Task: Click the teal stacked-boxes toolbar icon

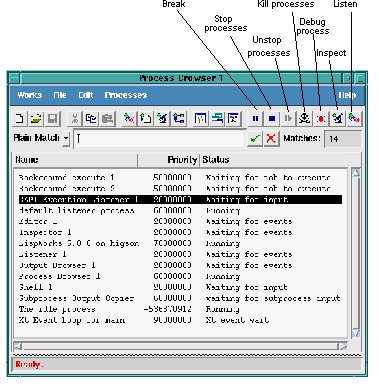Action: point(217,119)
